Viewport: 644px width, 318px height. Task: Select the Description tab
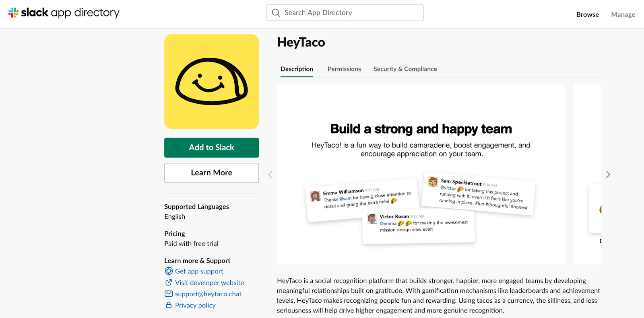pyautogui.click(x=297, y=69)
